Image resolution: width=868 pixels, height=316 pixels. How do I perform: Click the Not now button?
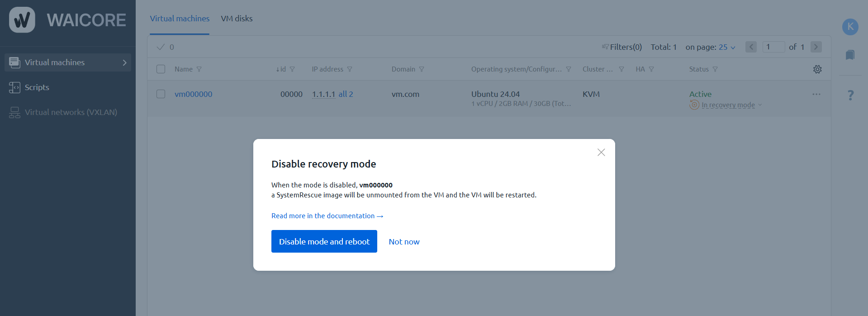pos(404,242)
